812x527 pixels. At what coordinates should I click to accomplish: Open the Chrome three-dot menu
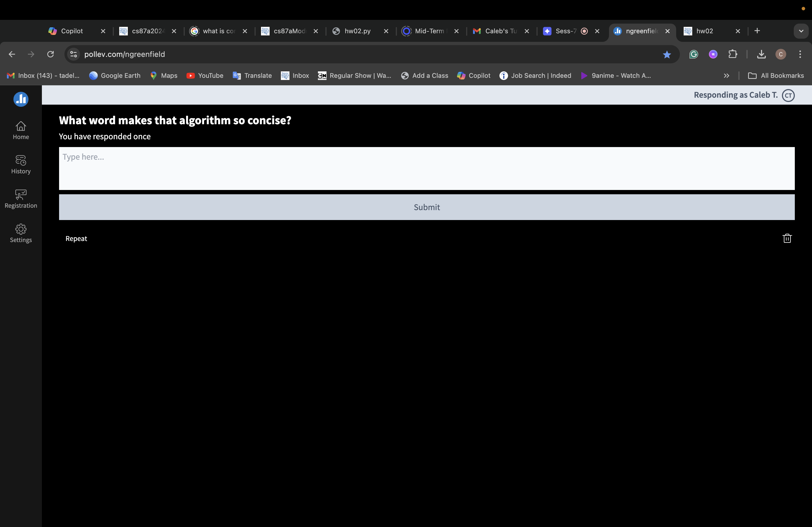800,54
